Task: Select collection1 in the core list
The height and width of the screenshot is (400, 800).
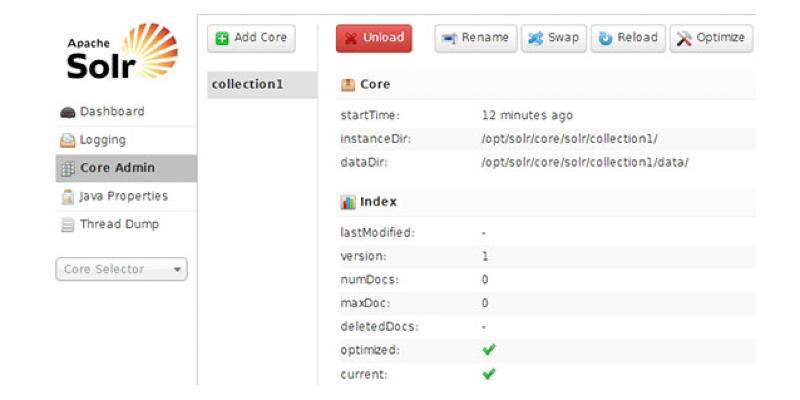Action: click(248, 85)
